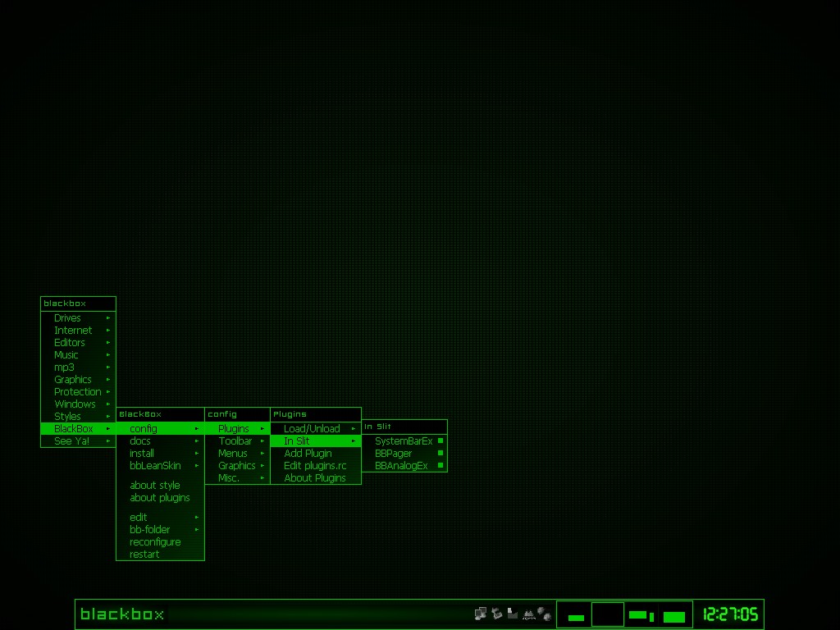
Task: Switch to the third pager workspace with two windows
Action: click(x=641, y=614)
